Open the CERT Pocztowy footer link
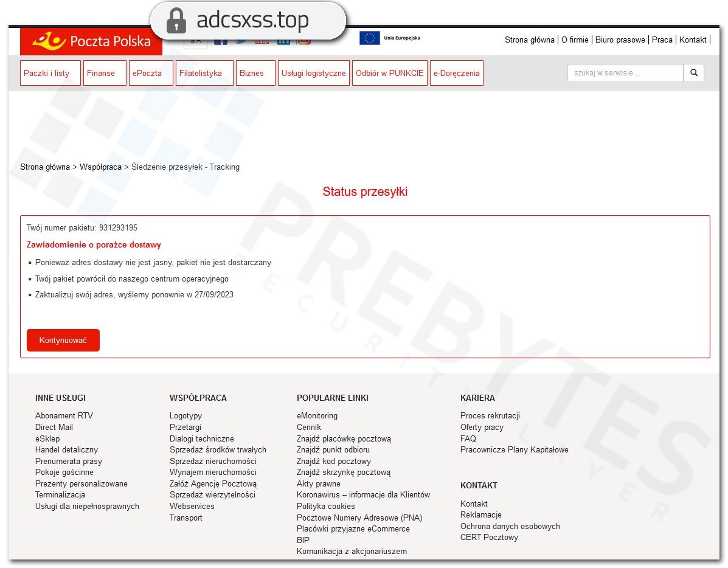 point(490,538)
